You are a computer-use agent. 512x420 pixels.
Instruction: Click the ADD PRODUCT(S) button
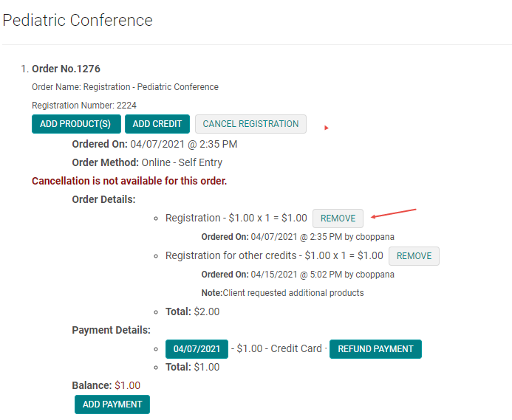tap(75, 124)
